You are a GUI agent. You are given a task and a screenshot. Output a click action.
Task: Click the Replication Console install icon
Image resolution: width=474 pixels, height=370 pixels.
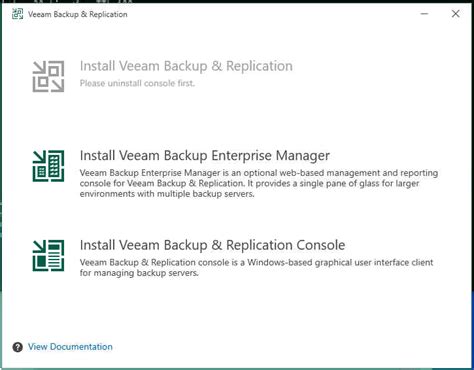coord(48,256)
